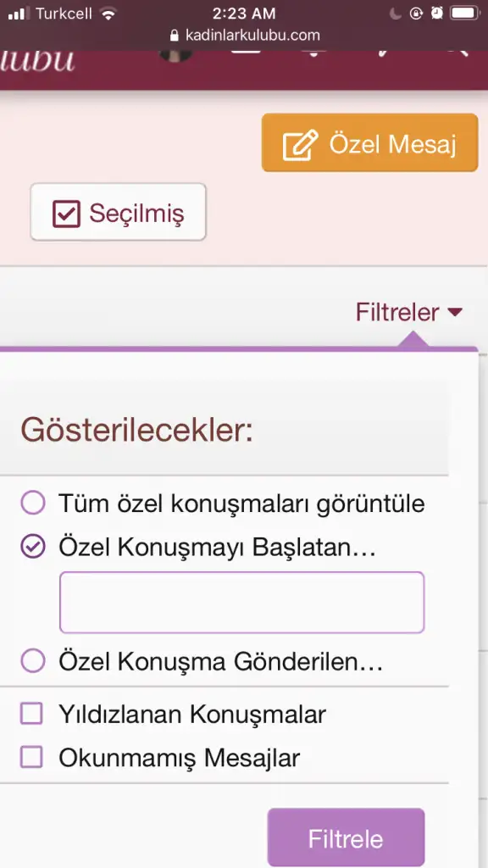Open the partially visible user avatar
Viewport: 488px width, 868px height.
pos(175,56)
